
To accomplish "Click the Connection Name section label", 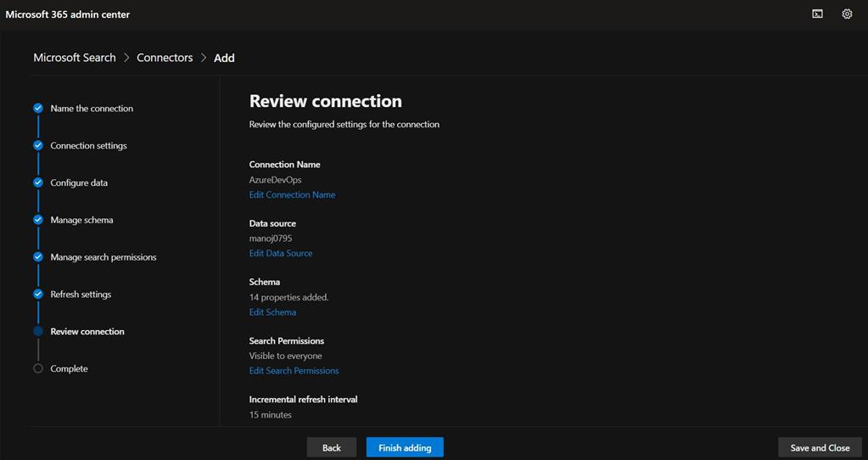I will (284, 165).
